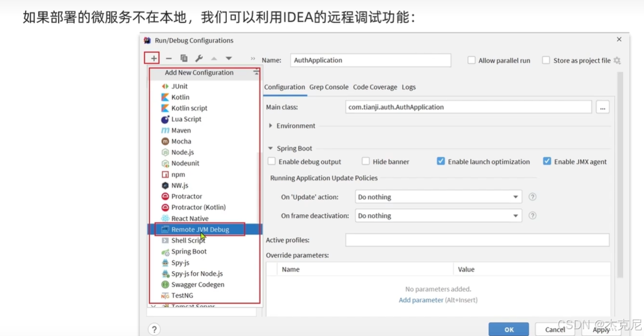Click the Remove Configuration minus icon

point(168,58)
